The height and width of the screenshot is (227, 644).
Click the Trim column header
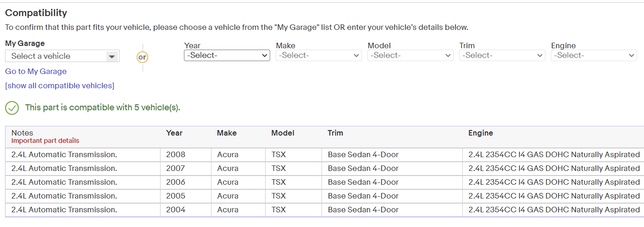tap(335, 133)
